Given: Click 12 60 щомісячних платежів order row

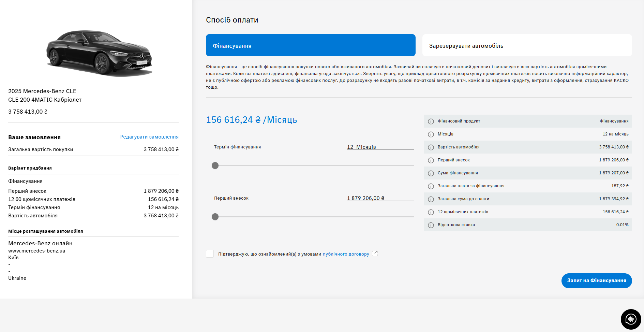Looking at the screenshot, I should pyautogui.click(x=93, y=199).
